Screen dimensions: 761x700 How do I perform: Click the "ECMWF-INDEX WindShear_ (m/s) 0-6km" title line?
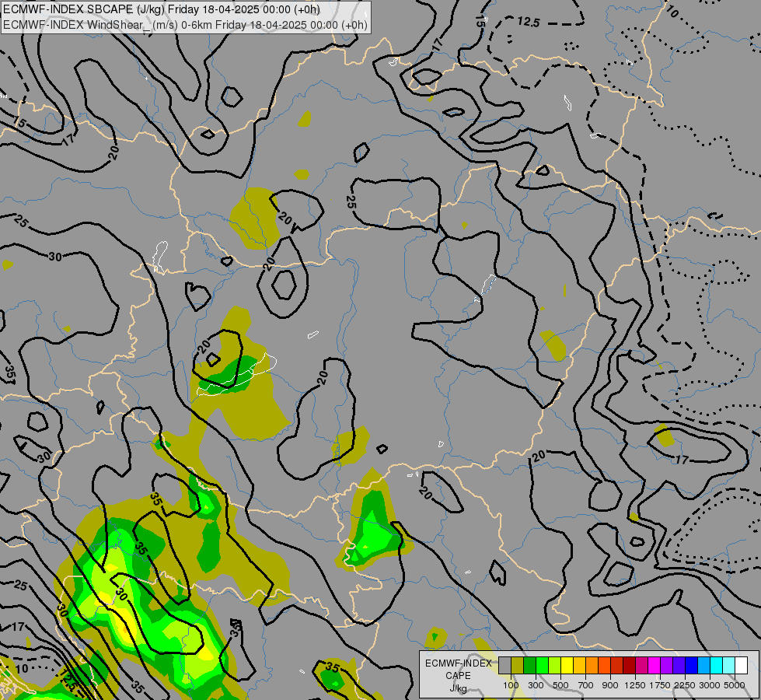[x=185, y=25]
